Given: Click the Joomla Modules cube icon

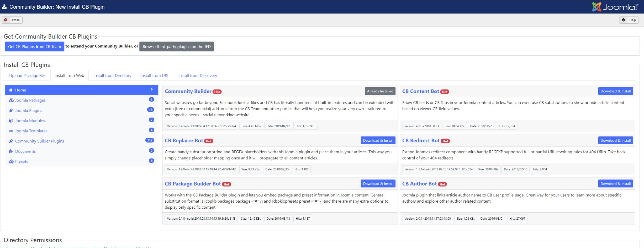Looking at the screenshot, I should click(11, 121).
